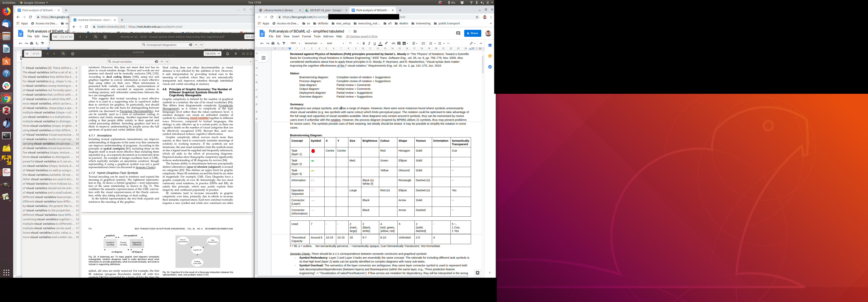Click the blue Share button
The height and width of the screenshot is (302, 868).
pyautogui.click(x=472, y=33)
